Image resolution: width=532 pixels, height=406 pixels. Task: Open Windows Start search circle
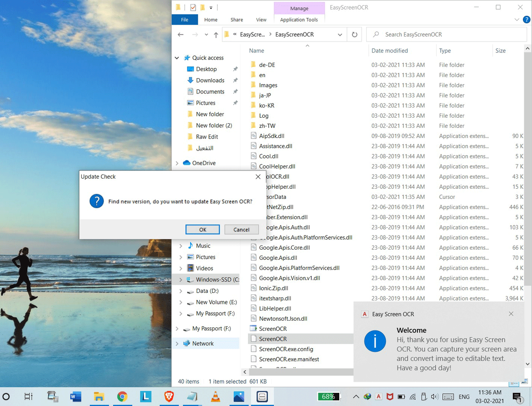(x=6, y=396)
